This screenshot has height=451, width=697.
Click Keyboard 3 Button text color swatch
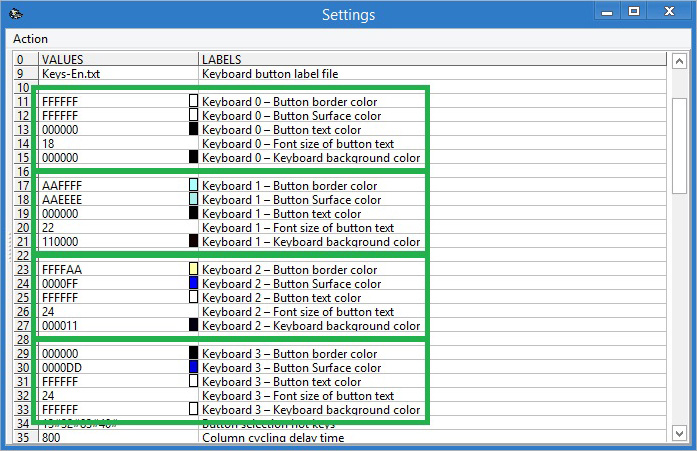(x=193, y=380)
